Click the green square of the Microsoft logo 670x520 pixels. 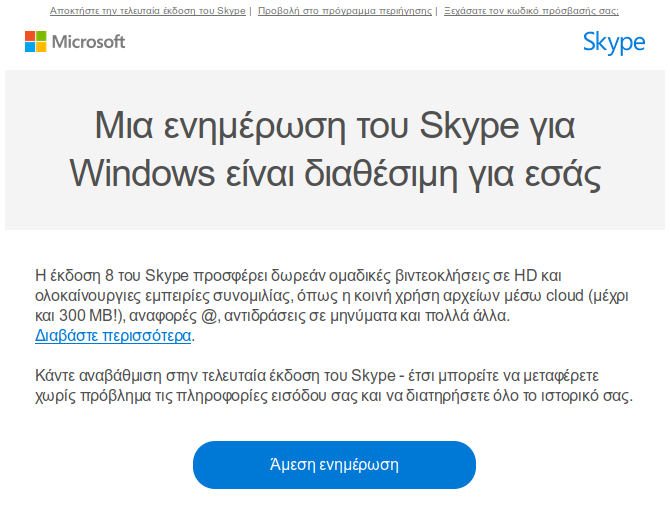tap(41, 36)
